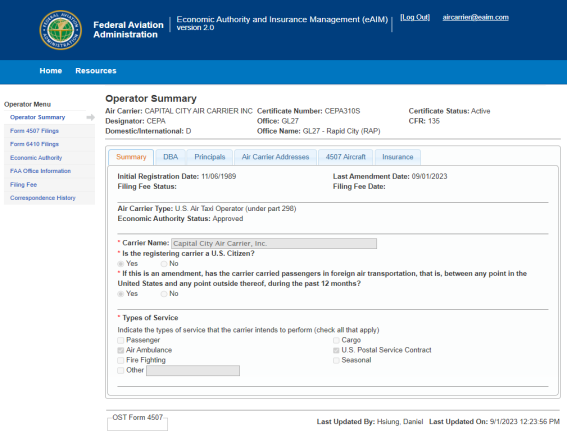The width and height of the screenshot is (567, 432).
Task: Switch to the Summary tab
Action: tap(131, 157)
